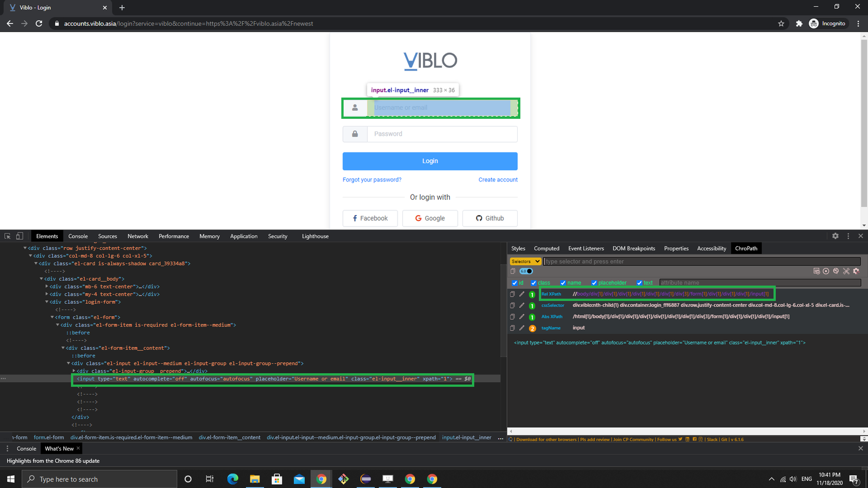Switch to the Console DevTools tab
The height and width of the screenshot is (488, 868).
pyautogui.click(x=78, y=236)
